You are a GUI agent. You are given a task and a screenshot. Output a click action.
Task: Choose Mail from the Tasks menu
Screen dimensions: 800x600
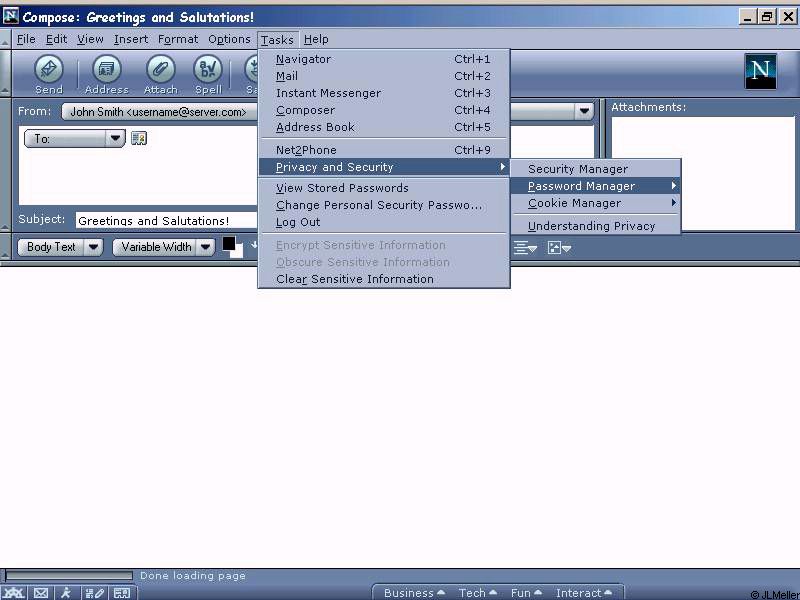click(384, 76)
